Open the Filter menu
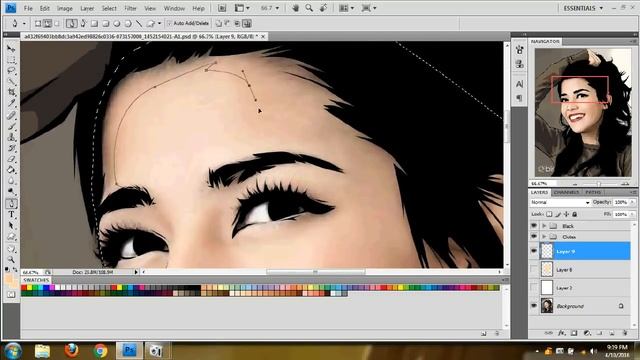The width and height of the screenshot is (640, 360). (130, 8)
